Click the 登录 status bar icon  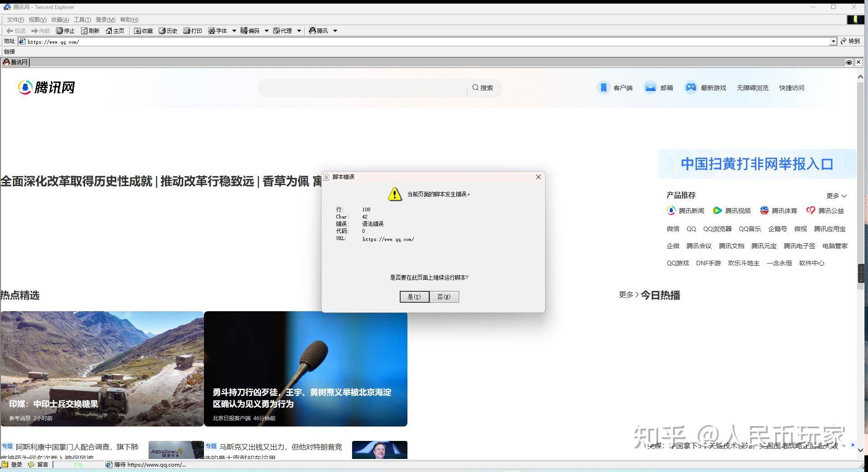point(12,464)
